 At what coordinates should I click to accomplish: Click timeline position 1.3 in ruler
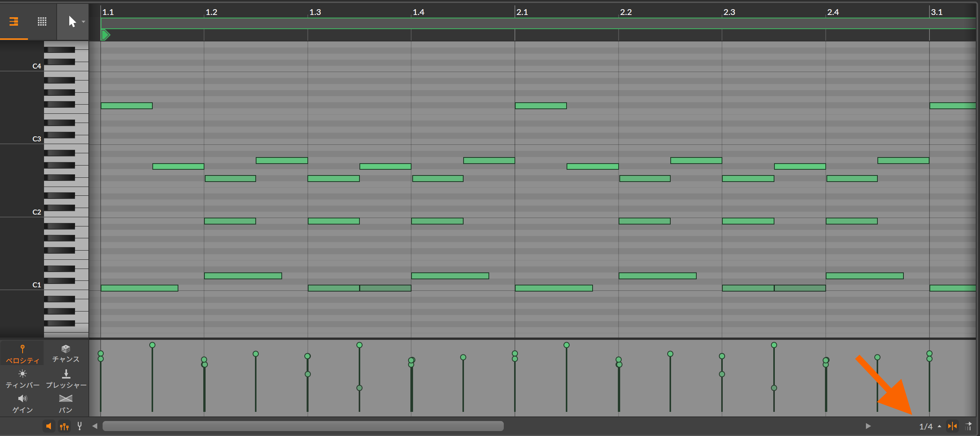click(315, 12)
